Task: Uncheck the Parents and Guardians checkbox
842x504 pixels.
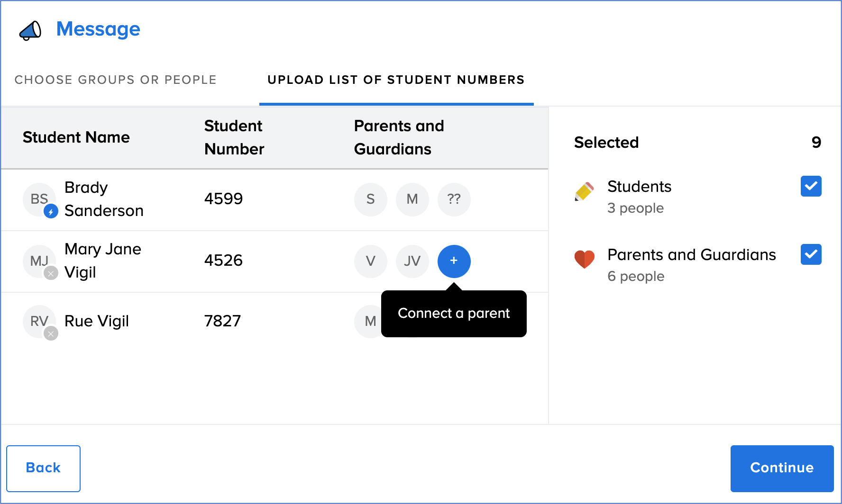Action: 811,254
